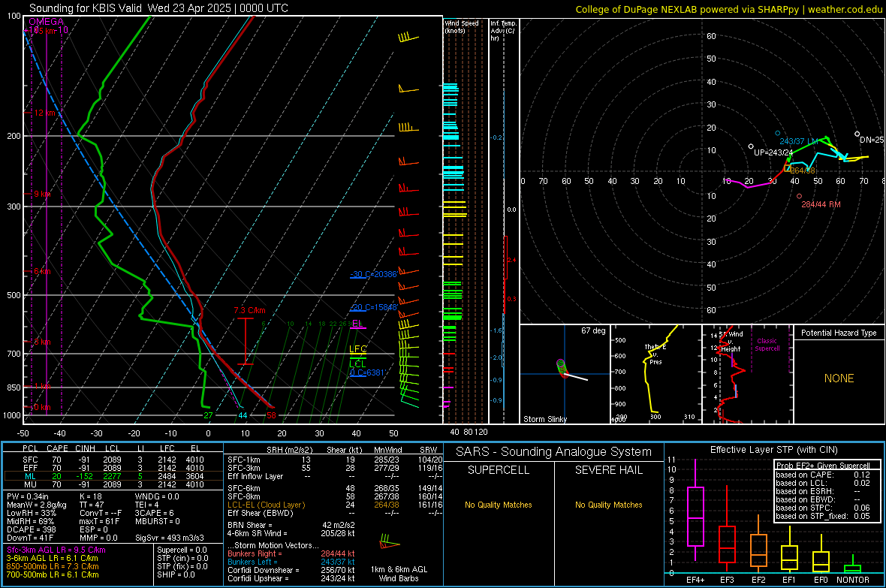Image resolution: width=886 pixels, height=588 pixels.
Task: Click the EL level marker on the skew-T
Action: [357, 324]
